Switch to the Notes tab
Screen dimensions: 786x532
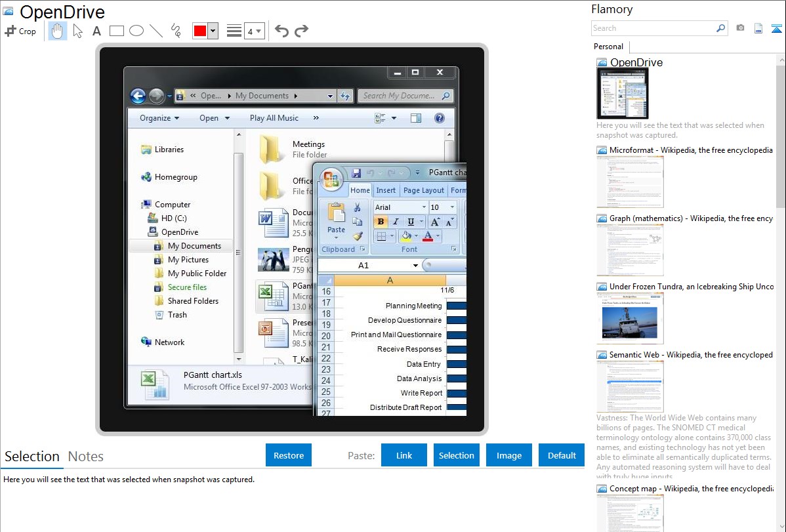pyautogui.click(x=86, y=457)
